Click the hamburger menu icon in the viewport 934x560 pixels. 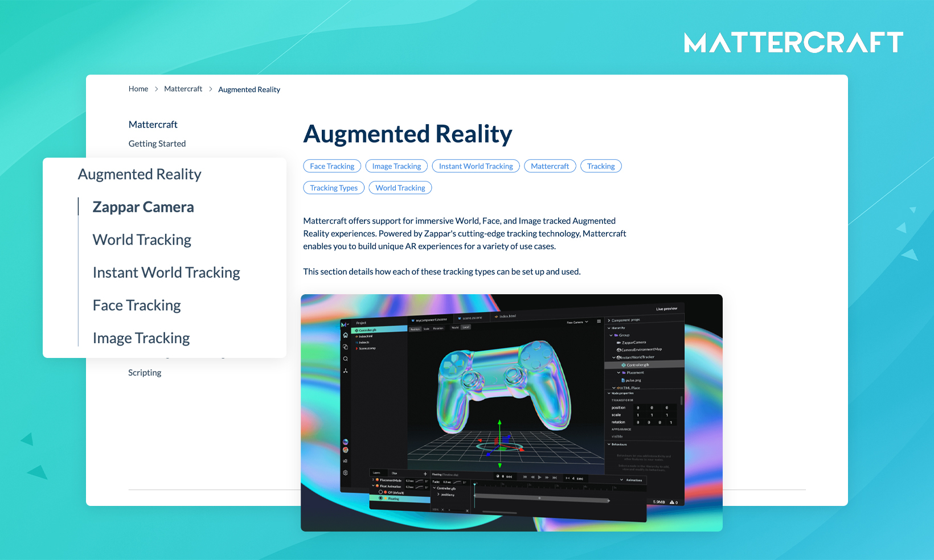599,322
